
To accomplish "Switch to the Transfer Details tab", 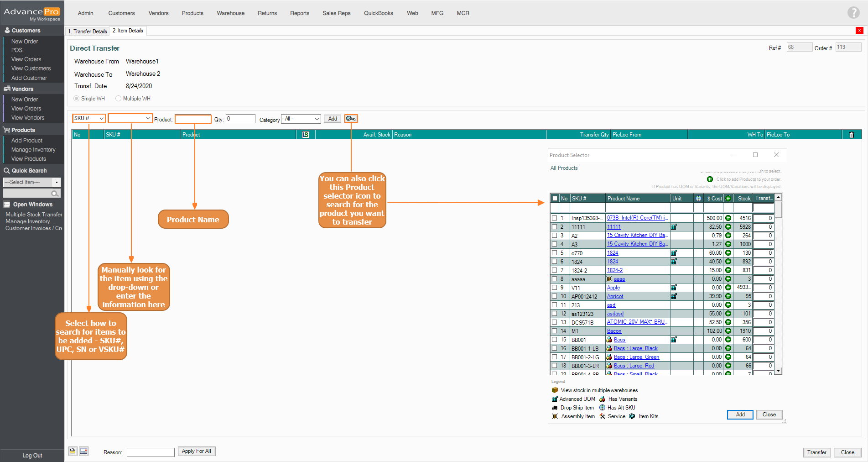I will pyautogui.click(x=88, y=31).
